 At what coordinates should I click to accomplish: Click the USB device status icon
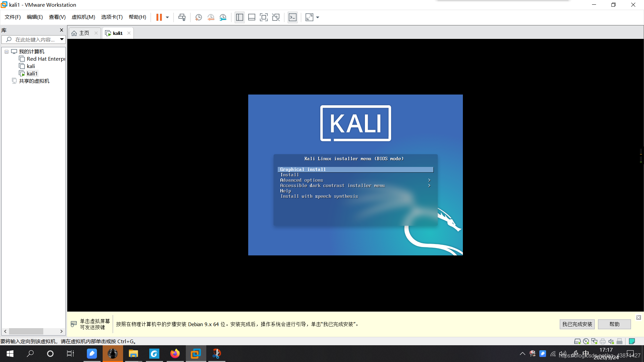620,341
